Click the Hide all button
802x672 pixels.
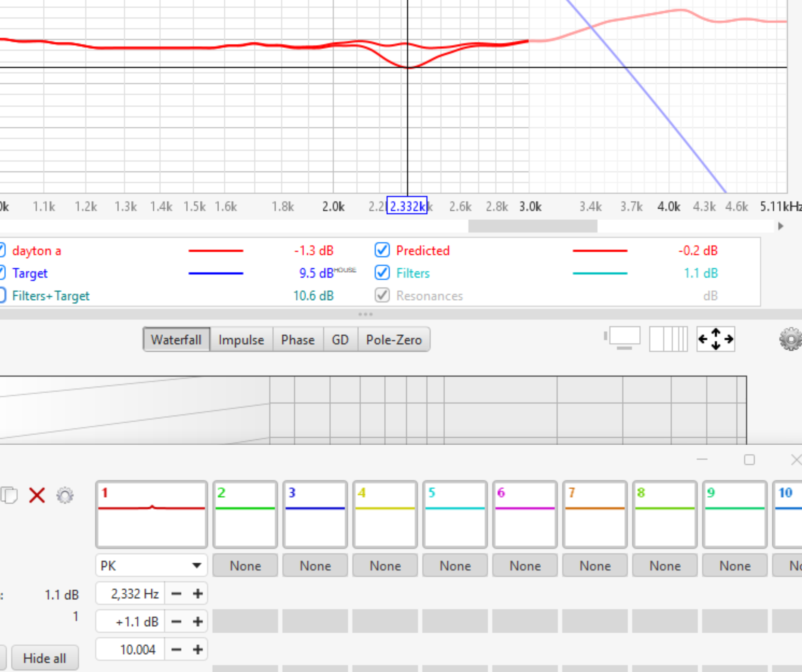[x=45, y=658]
